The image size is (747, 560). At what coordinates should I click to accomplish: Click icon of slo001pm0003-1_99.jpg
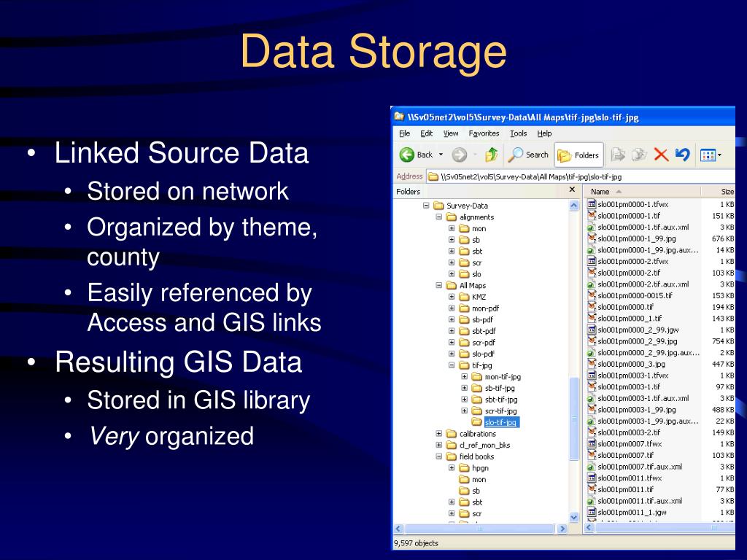tap(591, 410)
